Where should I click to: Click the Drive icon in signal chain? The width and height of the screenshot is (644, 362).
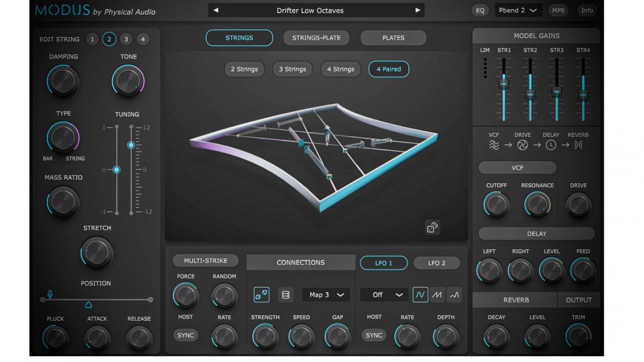522,145
